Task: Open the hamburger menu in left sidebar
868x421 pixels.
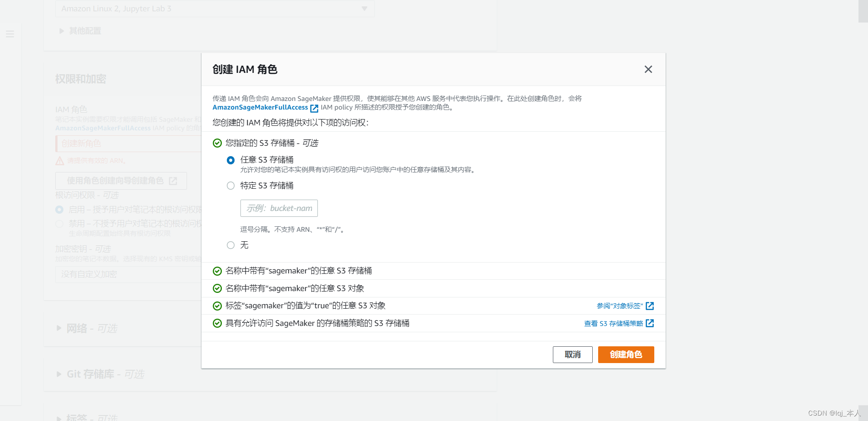Action: [10, 34]
